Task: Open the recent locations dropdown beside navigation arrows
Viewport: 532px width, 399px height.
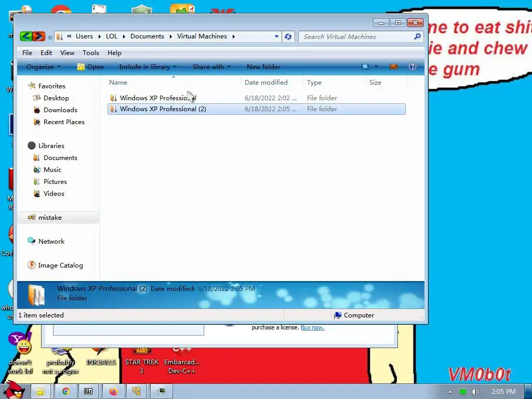Action: pos(50,37)
